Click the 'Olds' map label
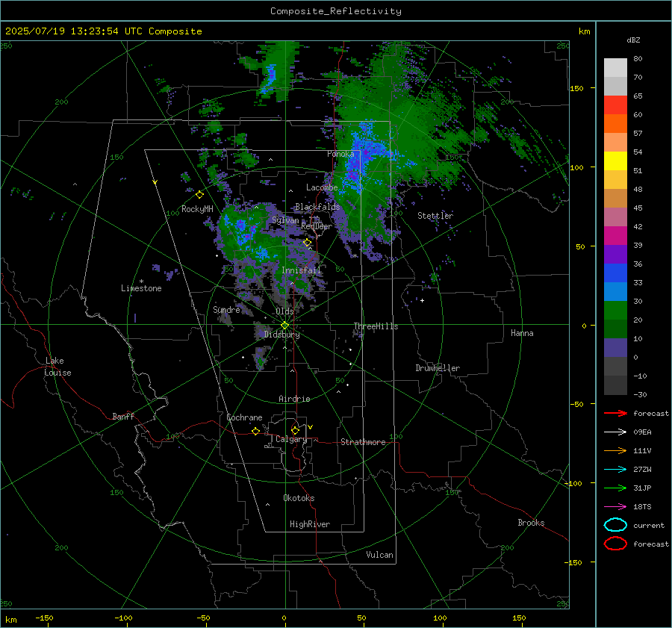Viewport: 672px width, 628px height. 284,311
